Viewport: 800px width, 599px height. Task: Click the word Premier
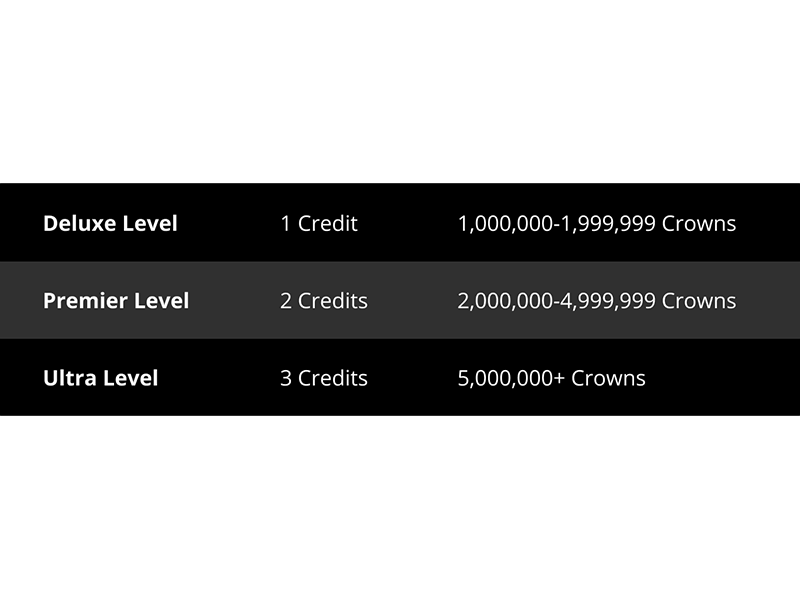[x=82, y=301]
